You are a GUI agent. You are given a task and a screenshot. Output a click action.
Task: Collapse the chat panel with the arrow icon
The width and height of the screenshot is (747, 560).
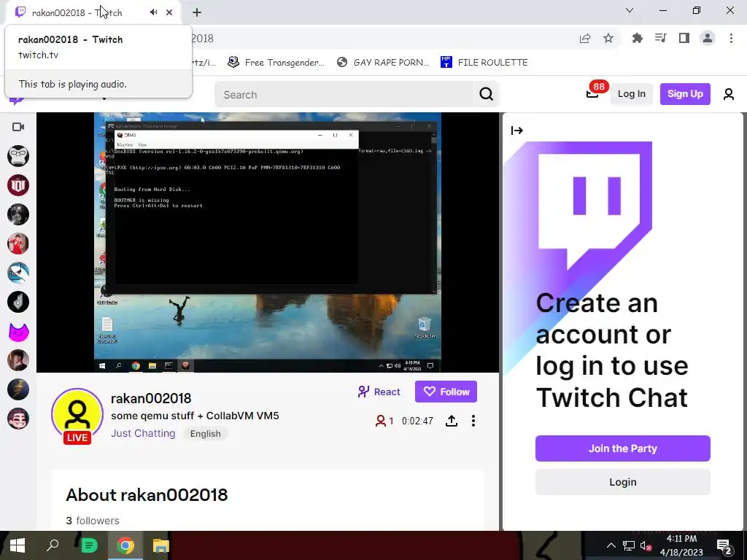(x=517, y=131)
